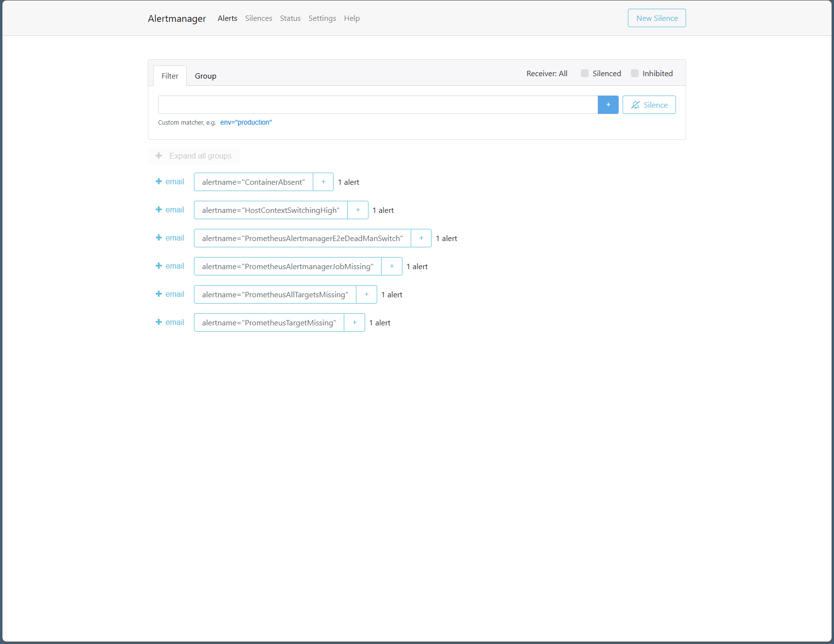Add the HostContextSwitchingHigh matcher with its plus icon
The image size is (834, 644).
pos(358,210)
